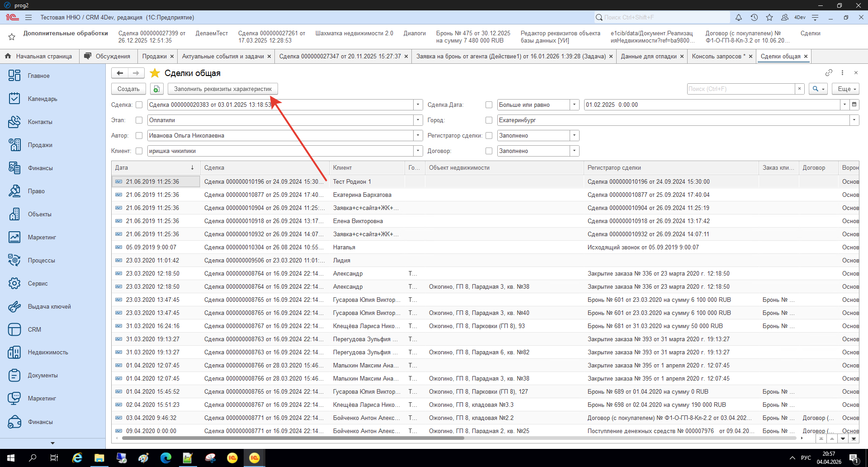Open the Key issuance section (Выдача ключей)

[49, 306]
